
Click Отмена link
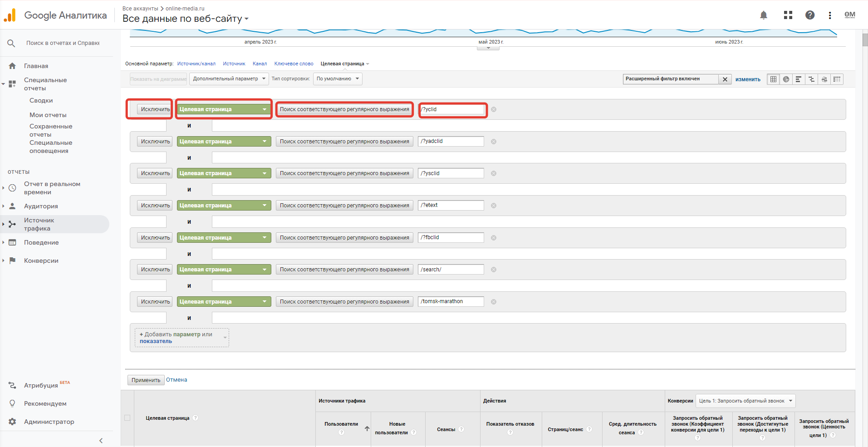tap(177, 380)
